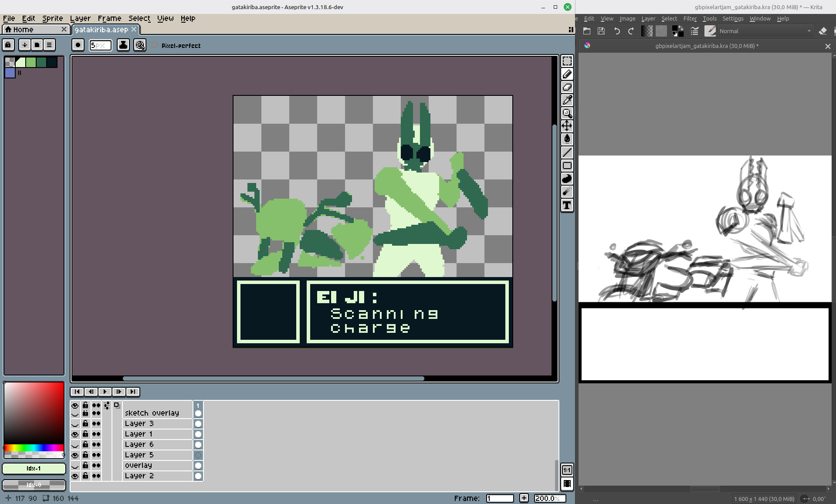Select the Line tool in Aseprite

[x=567, y=152]
